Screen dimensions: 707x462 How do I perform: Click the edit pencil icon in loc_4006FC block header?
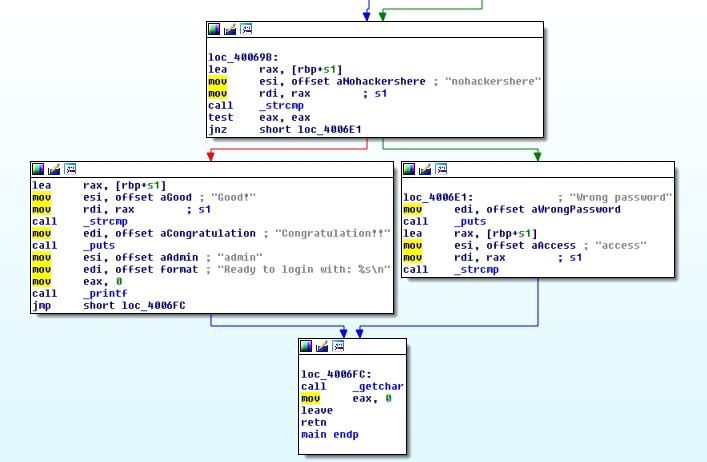[x=322, y=346]
